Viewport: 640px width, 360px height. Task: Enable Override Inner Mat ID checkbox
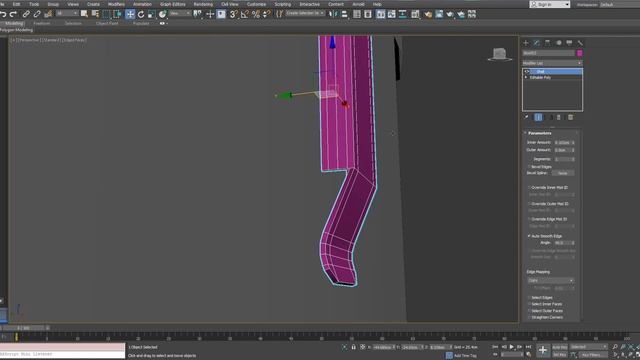pyautogui.click(x=529, y=187)
